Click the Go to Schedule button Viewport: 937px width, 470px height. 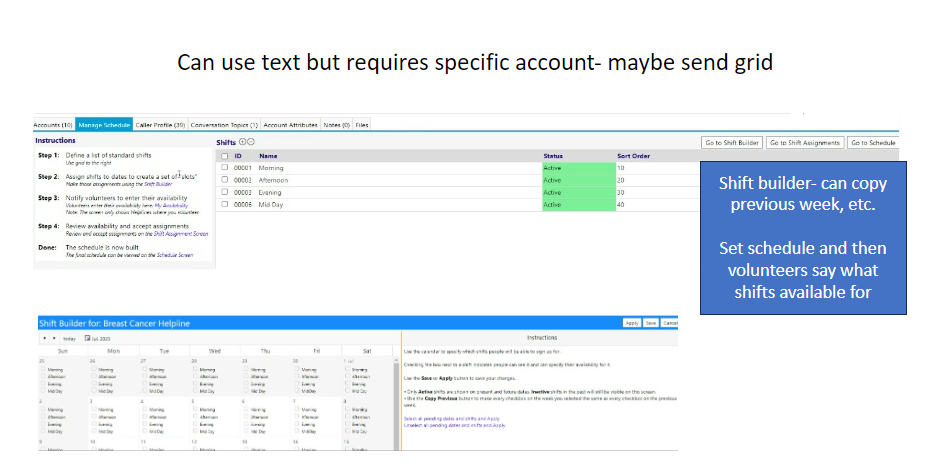873,143
